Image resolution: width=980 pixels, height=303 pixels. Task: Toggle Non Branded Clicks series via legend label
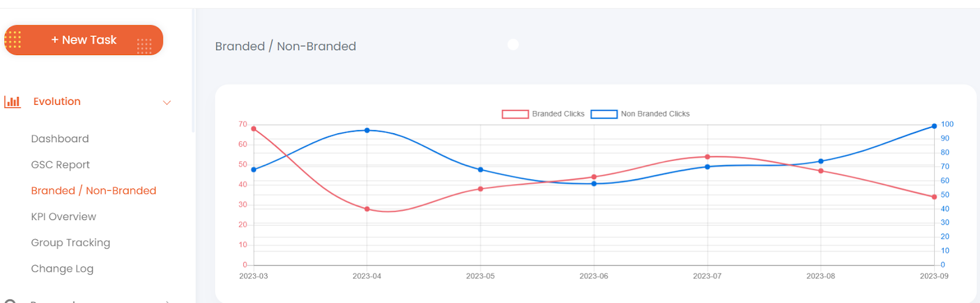(x=655, y=114)
